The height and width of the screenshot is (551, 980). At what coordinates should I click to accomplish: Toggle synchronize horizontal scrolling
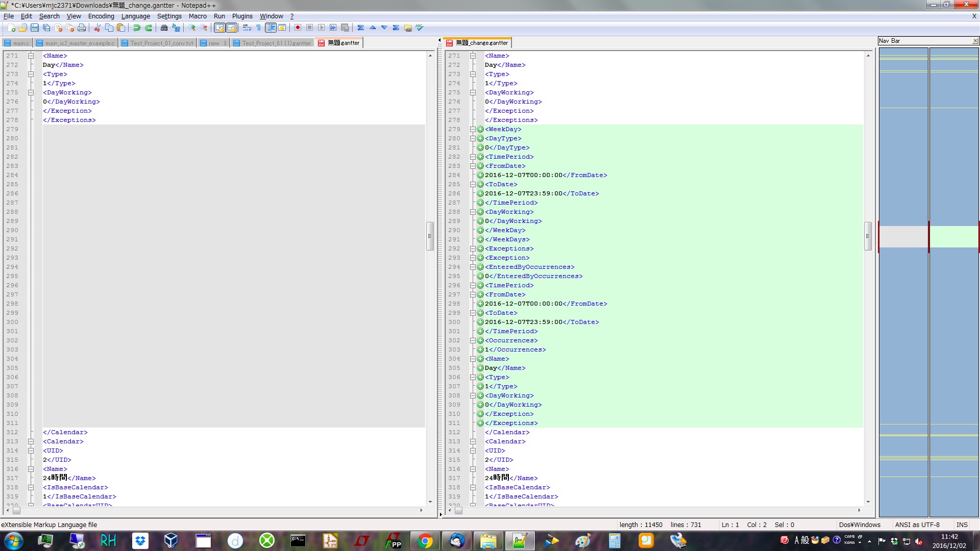pos(231,28)
